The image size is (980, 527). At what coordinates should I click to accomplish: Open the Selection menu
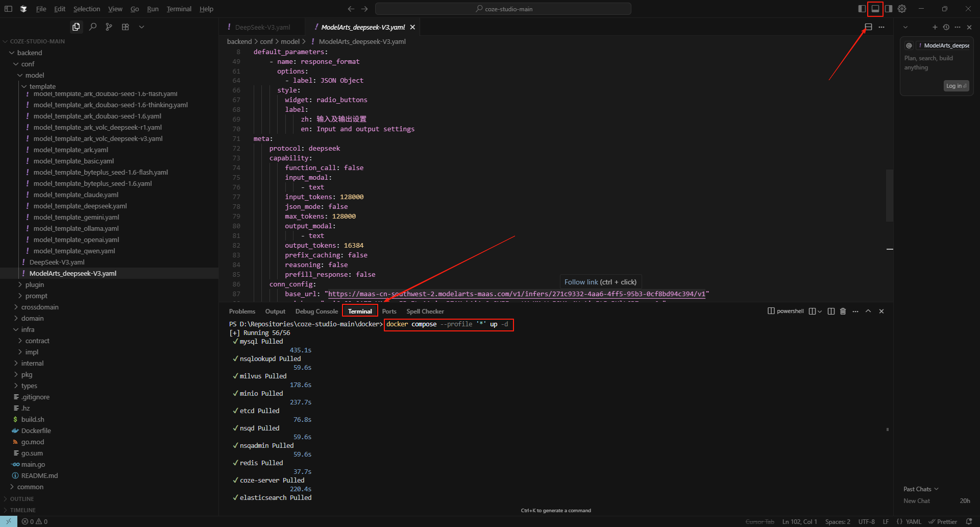click(86, 9)
